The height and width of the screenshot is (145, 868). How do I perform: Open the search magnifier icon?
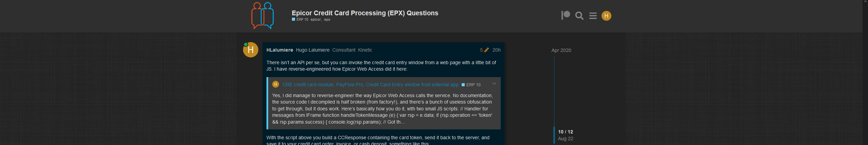[x=579, y=16]
